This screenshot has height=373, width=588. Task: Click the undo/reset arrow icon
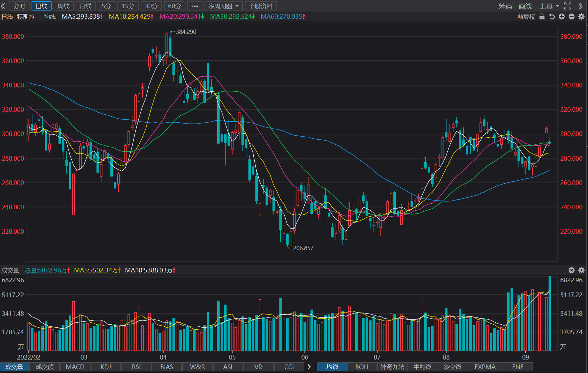pyautogui.click(x=552, y=17)
